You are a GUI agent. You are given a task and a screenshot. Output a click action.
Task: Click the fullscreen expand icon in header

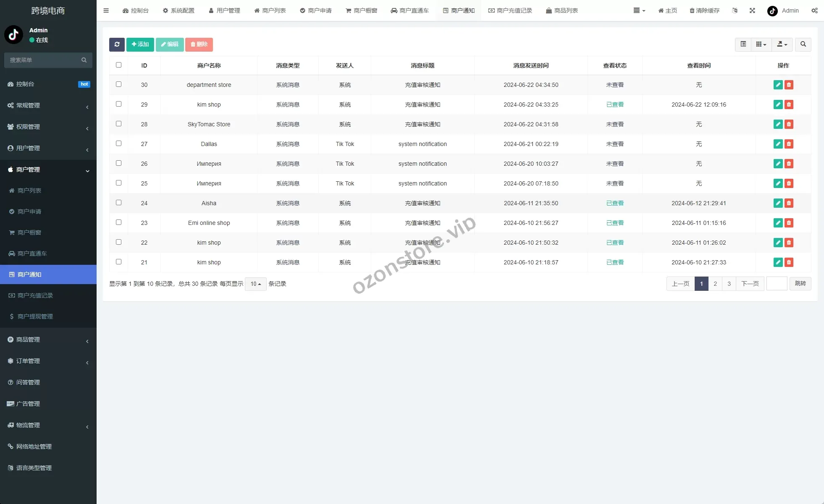click(x=752, y=10)
